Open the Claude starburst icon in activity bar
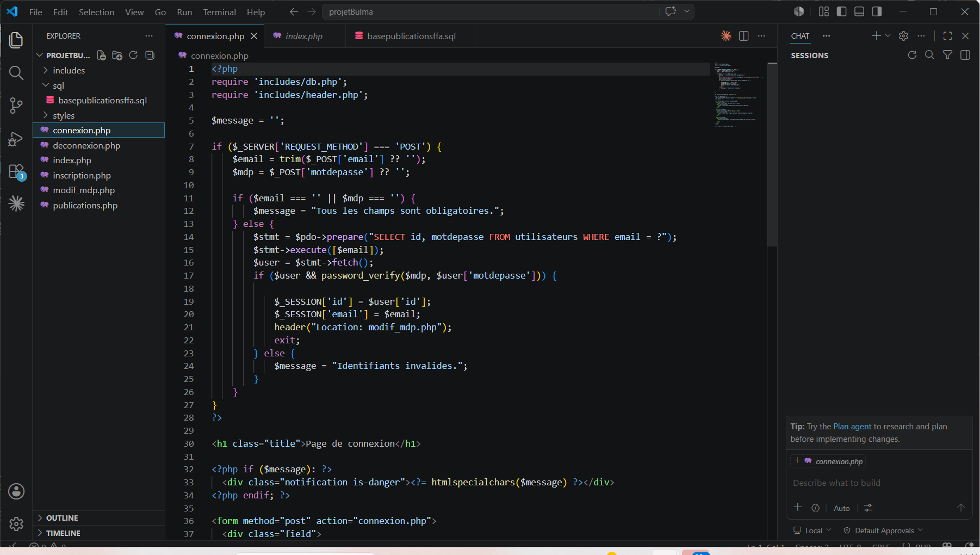The image size is (980, 555). (16, 203)
